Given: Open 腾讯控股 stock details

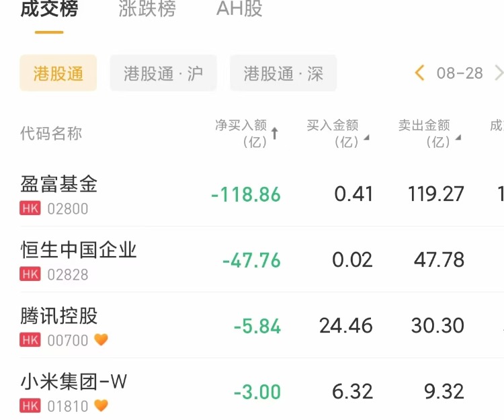Looking at the screenshot, I should [59, 316].
